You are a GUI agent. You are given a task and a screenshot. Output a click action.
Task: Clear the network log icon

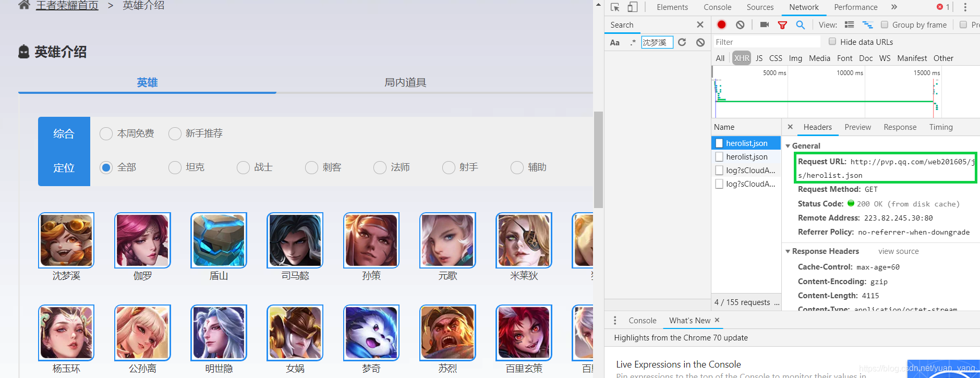pyautogui.click(x=740, y=25)
